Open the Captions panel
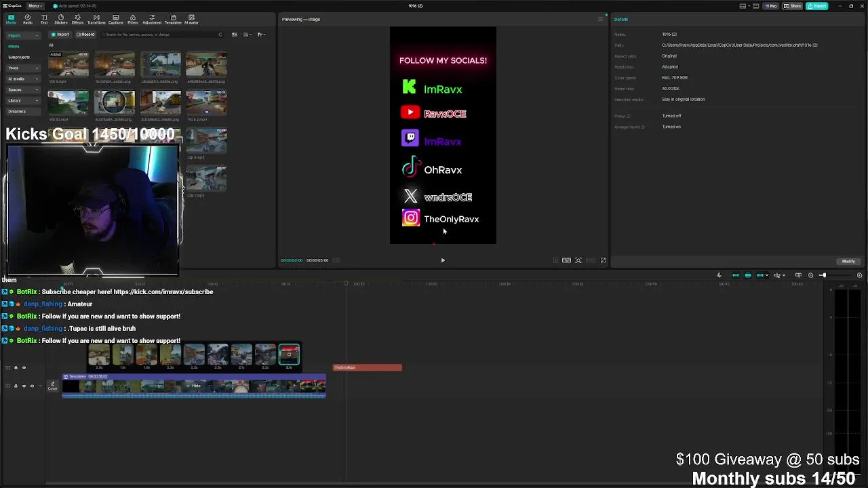This screenshot has height=488, width=868. coord(116,19)
